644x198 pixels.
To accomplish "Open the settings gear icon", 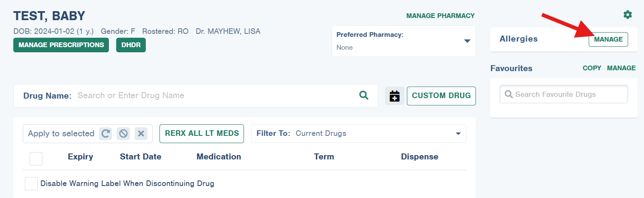I will coord(627,15).
